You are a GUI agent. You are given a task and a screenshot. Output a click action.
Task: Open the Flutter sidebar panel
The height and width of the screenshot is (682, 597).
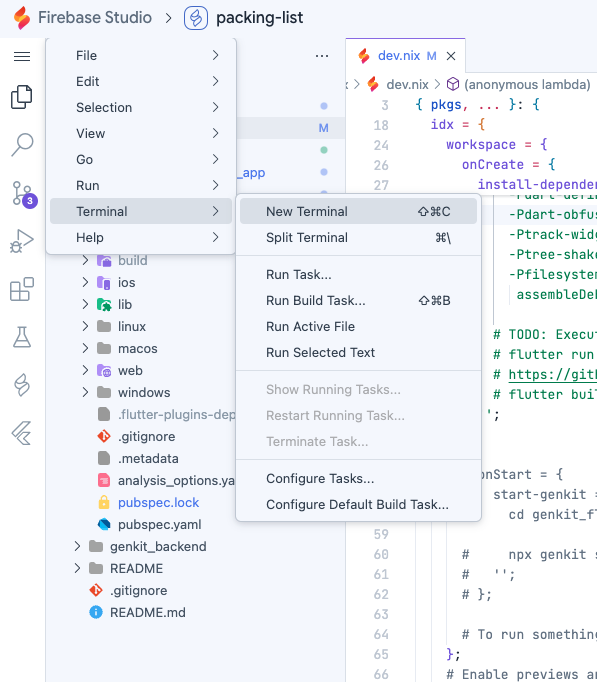tap(22, 433)
